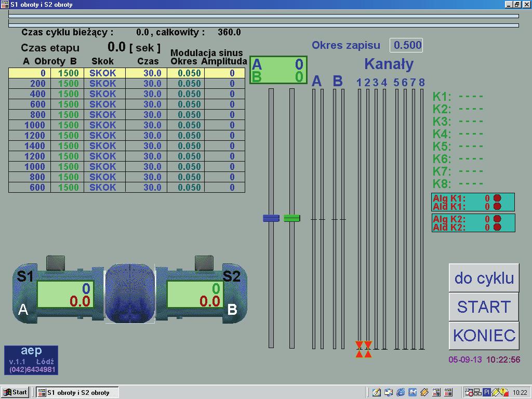Click the 'Pl' keyboard language tray indicator

point(487,392)
